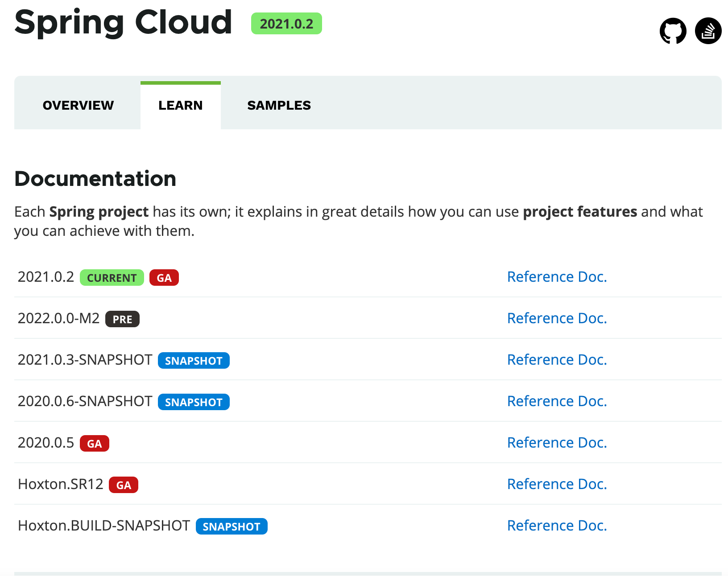Screen dimensions: 728x576
Task: Open the GitHub repository icon
Action: coord(673,31)
